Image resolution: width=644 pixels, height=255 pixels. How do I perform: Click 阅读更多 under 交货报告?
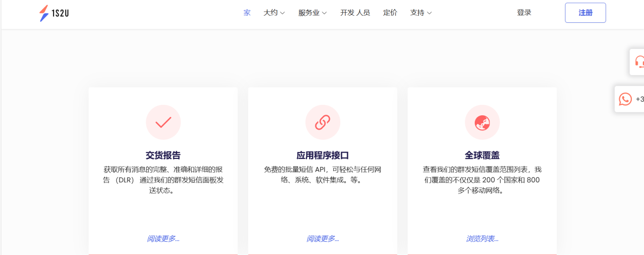click(x=163, y=238)
